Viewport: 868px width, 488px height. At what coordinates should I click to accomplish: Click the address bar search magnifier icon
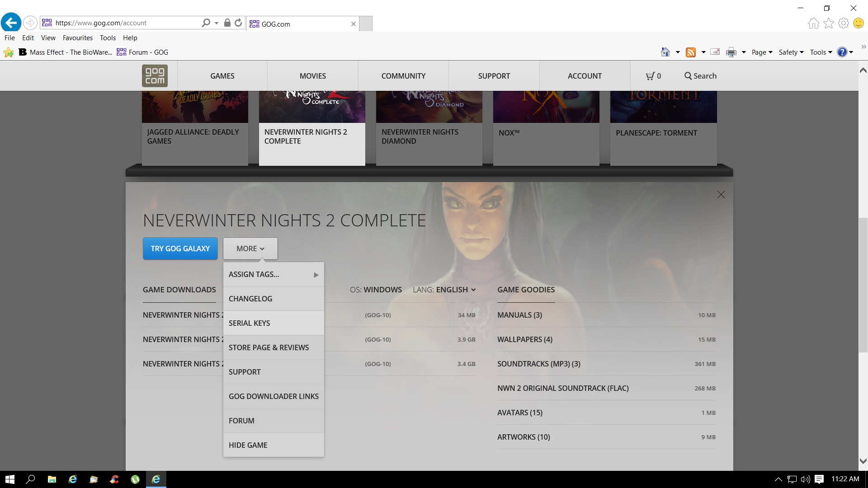(x=206, y=23)
